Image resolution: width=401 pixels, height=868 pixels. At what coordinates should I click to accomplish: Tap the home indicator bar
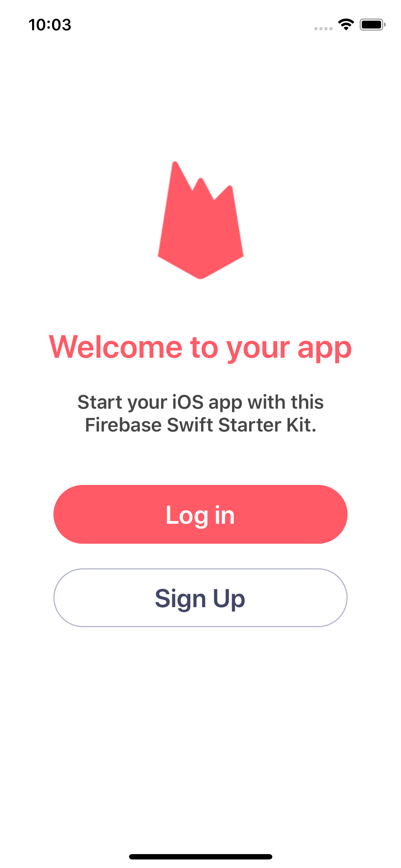(201, 857)
